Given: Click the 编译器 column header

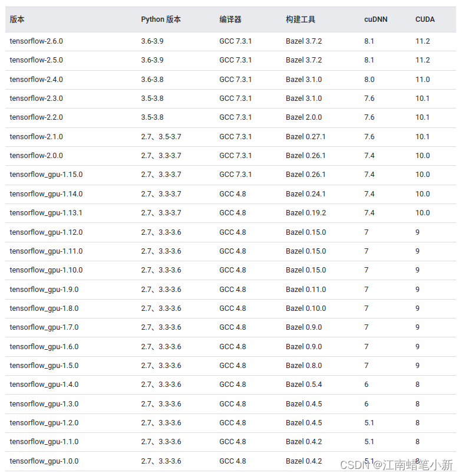Looking at the screenshot, I should [230, 19].
